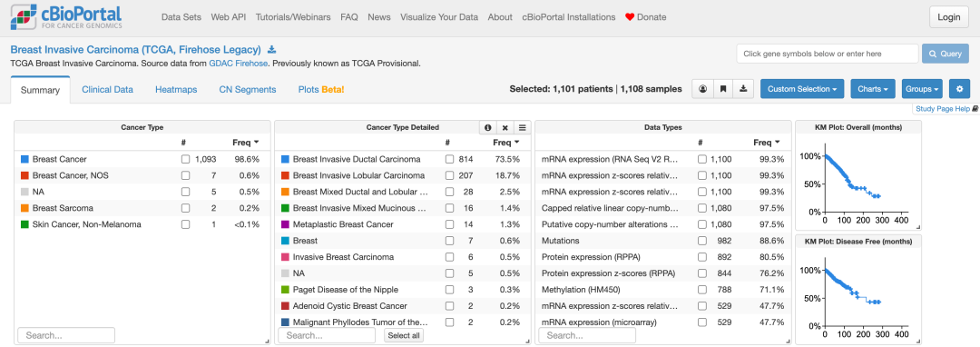Viewport: 980px width, 347px height.
Task: Open the About link in navigation
Action: [500, 17]
